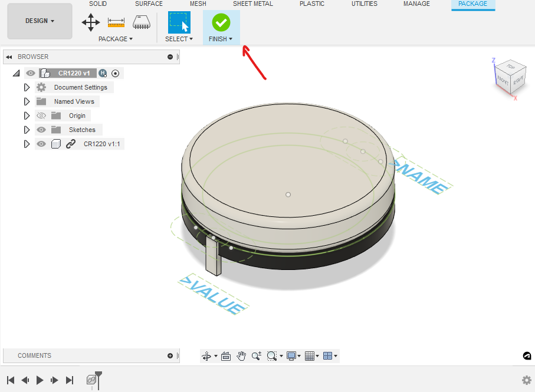Image resolution: width=535 pixels, height=392 pixels.
Task: Switch to the SHEET METAL tab
Action: (x=253, y=4)
